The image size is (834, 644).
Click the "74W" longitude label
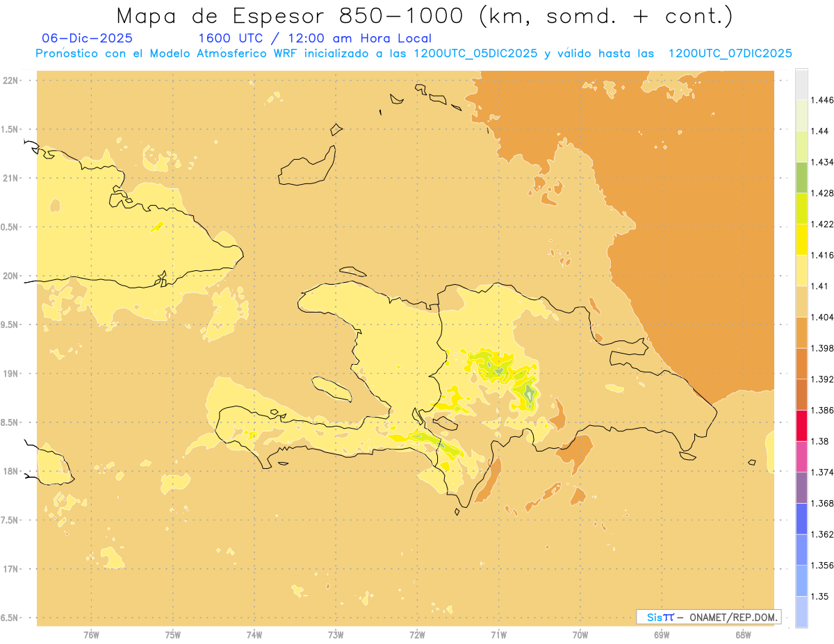coord(254,635)
